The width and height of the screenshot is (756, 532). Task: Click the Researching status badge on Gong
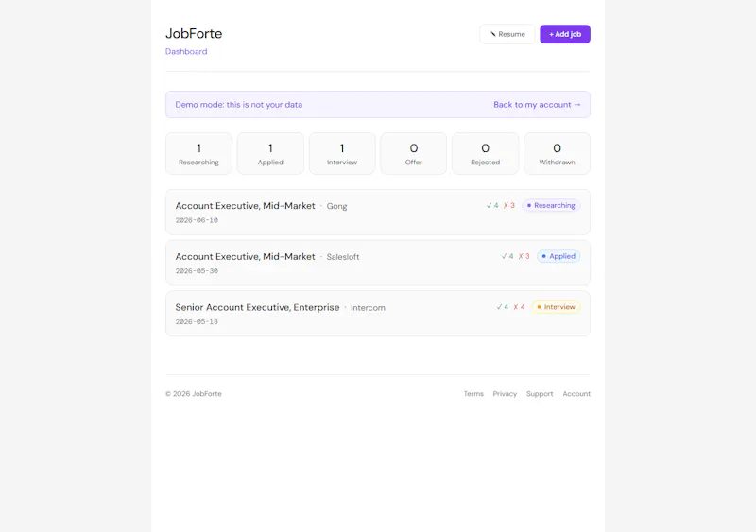[551, 205]
